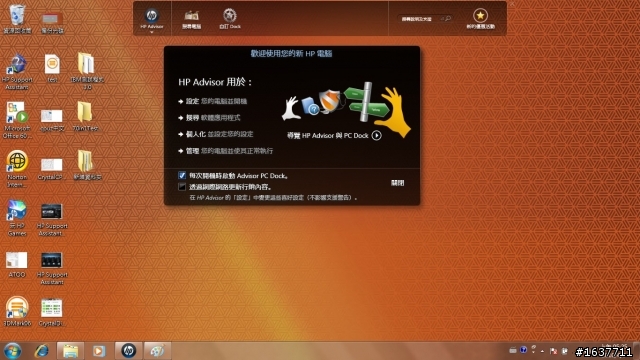This screenshot has width=640, height=360.
Task: Click the blue help icon in tray
Action: click(524, 350)
